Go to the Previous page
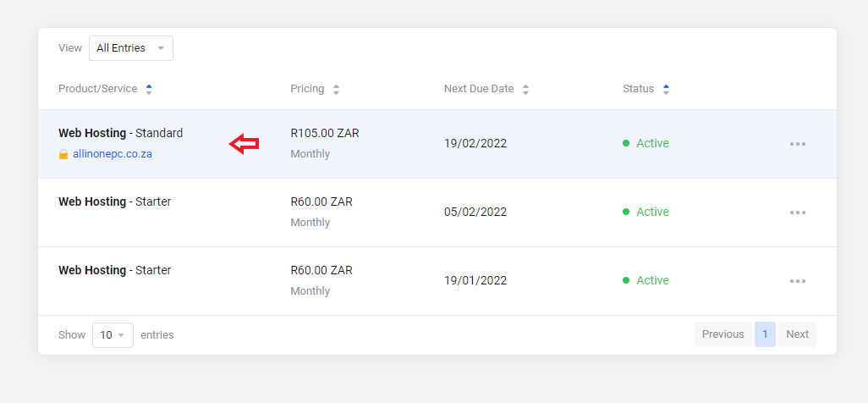The image size is (868, 403). pos(722,334)
